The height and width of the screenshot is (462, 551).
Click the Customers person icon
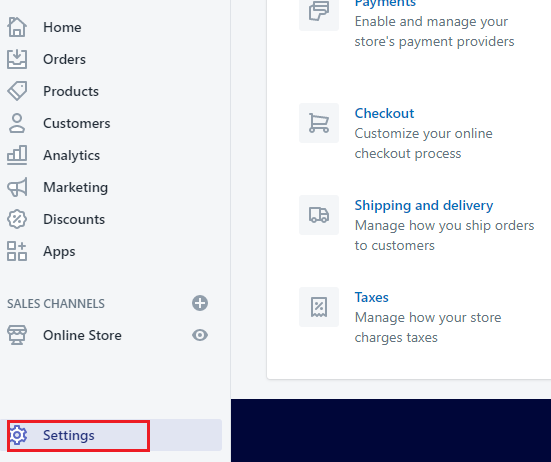tap(17, 123)
